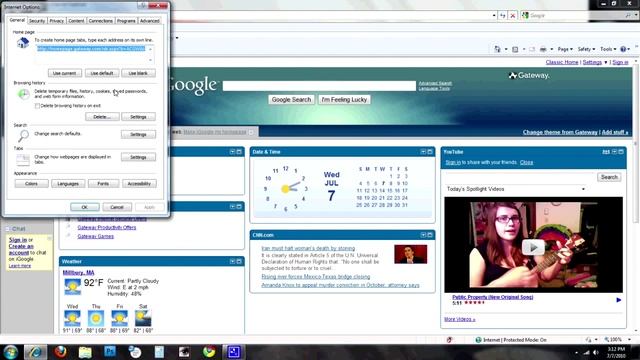Open the Print button dropdown arrow
The height and width of the screenshot is (360, 640).
pyautogui.click(x=551, y=49)
